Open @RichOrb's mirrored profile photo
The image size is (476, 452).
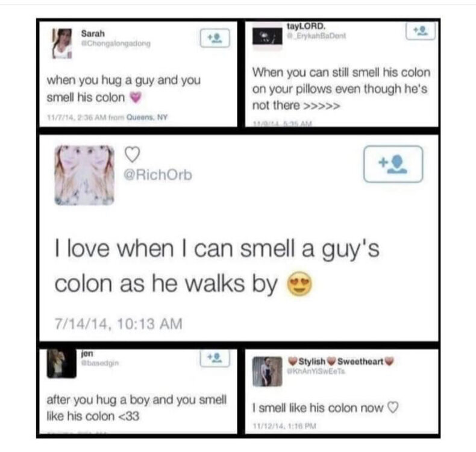pyautogui.click(x=84, y=175)
